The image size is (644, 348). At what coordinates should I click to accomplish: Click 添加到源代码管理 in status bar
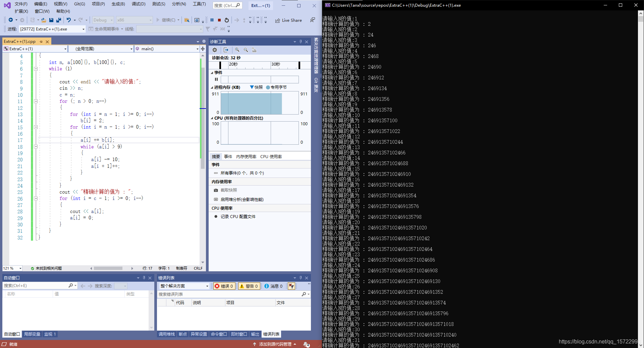point(275,344)
